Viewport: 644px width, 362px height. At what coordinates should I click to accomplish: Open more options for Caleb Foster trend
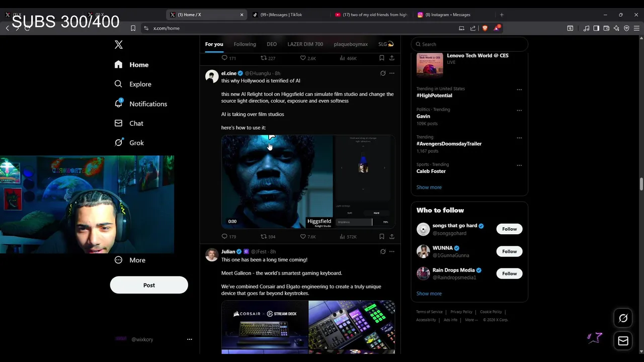click(519, 165)
